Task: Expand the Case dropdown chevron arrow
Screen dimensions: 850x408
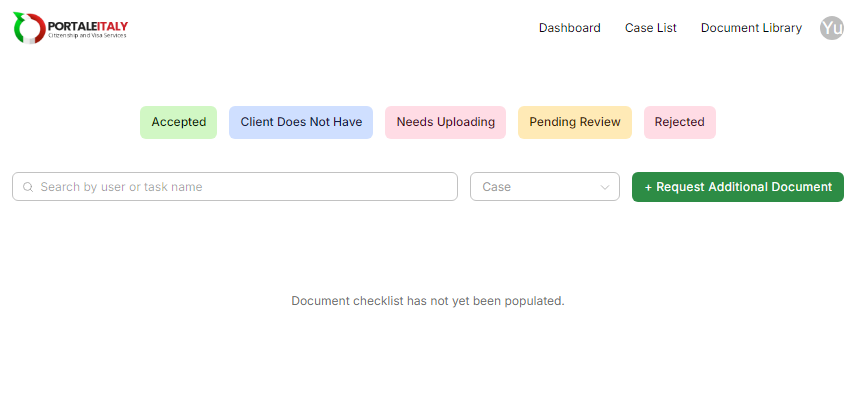Action: pos(604,187)
